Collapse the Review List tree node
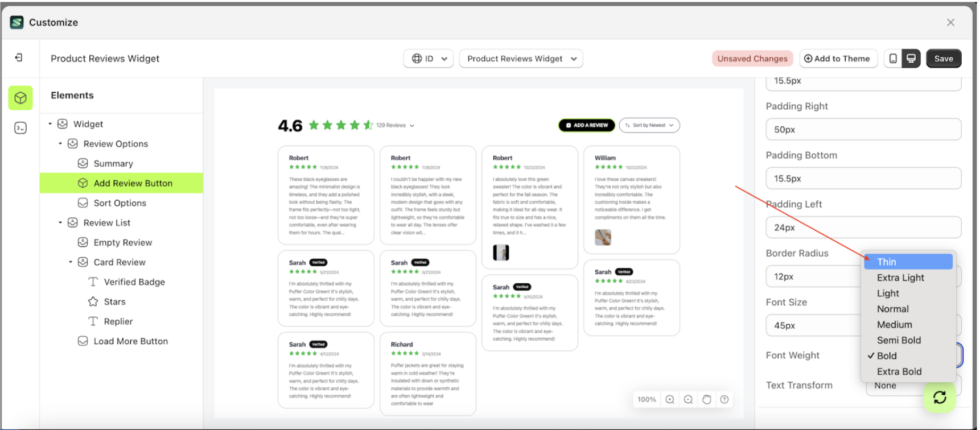The image size is (980, 430). click(x=60, y=222)
